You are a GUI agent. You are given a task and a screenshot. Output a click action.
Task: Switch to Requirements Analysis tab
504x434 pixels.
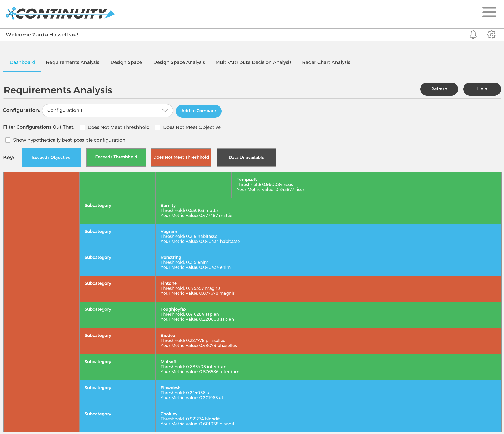tap(72, 62)
